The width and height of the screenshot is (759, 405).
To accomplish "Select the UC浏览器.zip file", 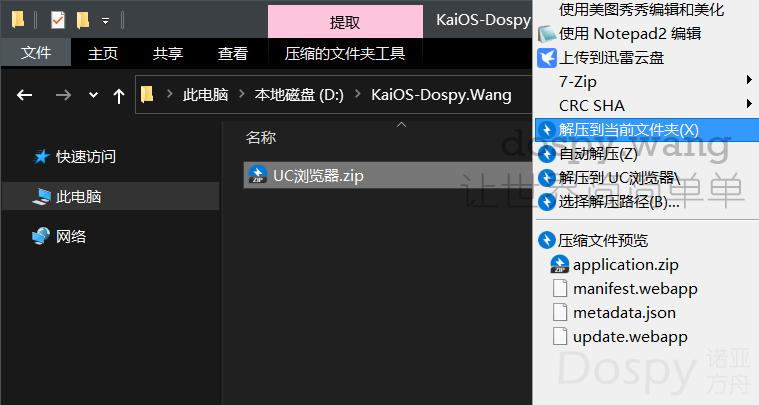I will [x=387, y=175].
